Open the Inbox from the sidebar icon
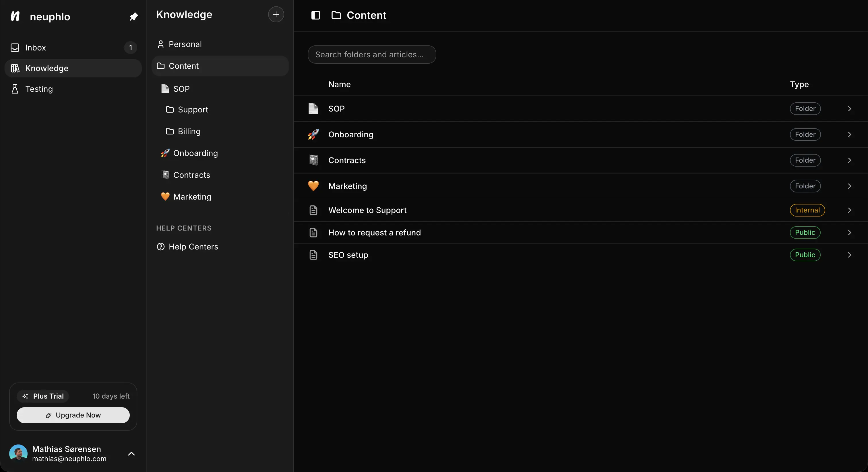The image size is (868, 472). pos(15,48)
